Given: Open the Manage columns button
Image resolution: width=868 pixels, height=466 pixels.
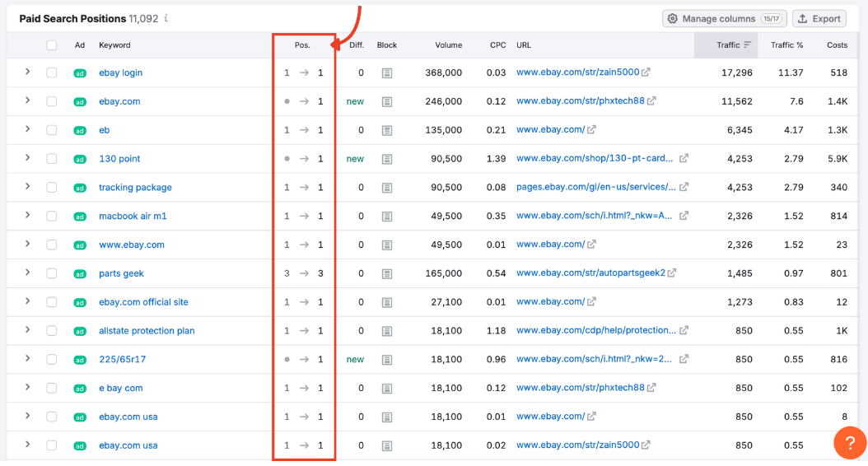Looking at the screenshot, I should pos(724,19).
